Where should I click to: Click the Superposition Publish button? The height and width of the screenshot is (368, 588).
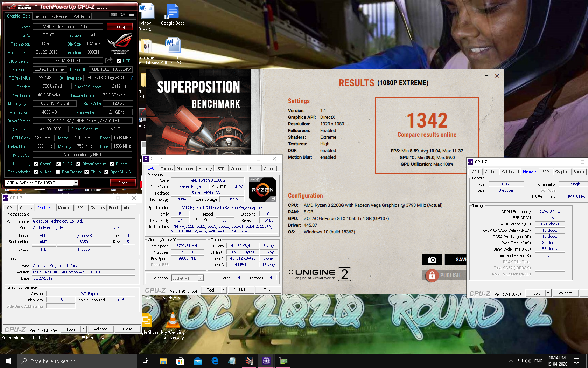[x=444, y=275]
